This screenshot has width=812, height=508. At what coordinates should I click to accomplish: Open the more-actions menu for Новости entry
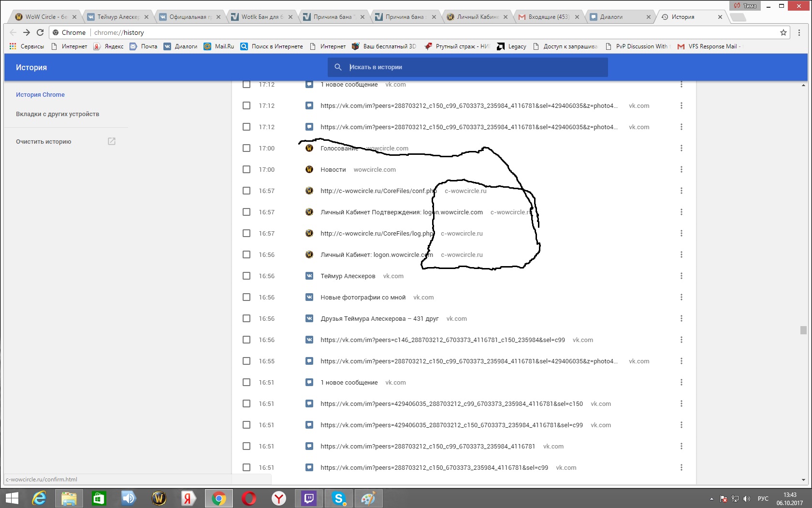(681, 169)
